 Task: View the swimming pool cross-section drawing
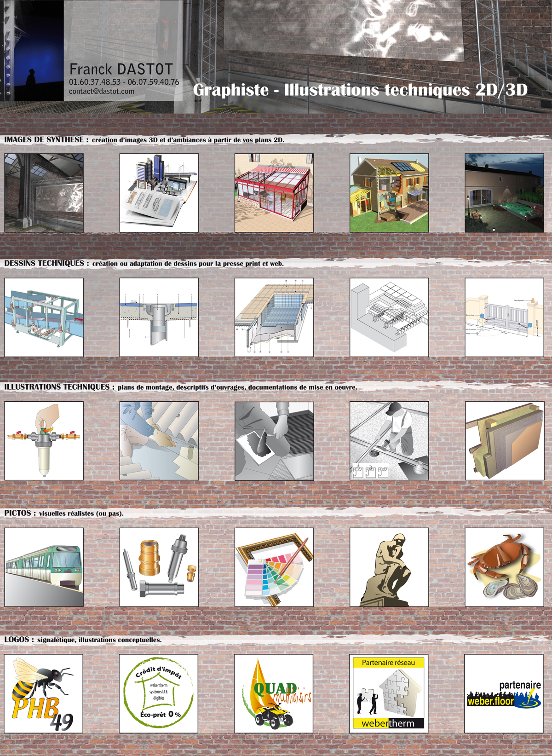click(274, 317)
